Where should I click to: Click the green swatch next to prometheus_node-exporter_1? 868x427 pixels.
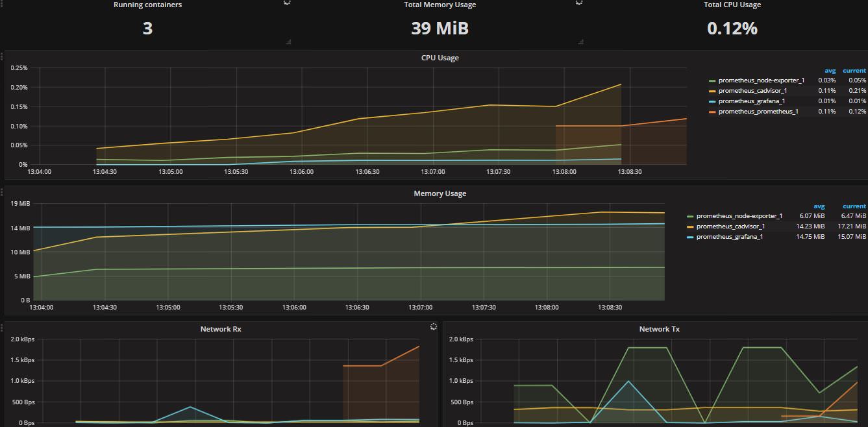point(712,80)
